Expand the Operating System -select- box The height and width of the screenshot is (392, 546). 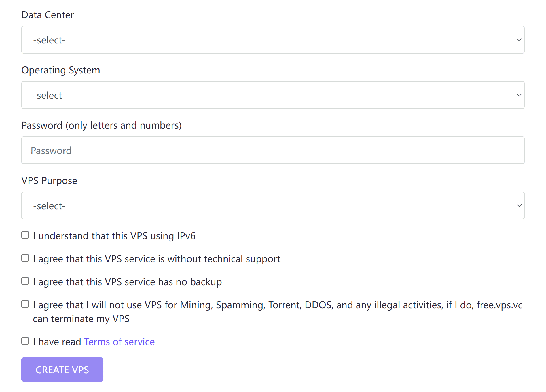273,95
